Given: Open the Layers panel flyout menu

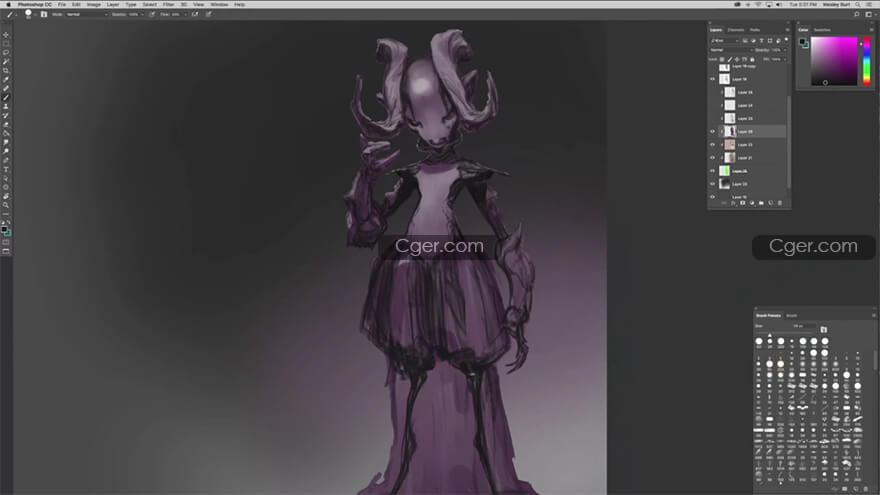Looking at the screenshot, I should point(787,30).
